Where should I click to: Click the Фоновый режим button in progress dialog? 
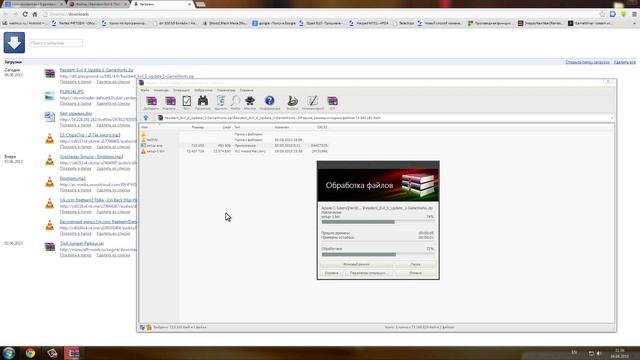[x=356, y=264]
